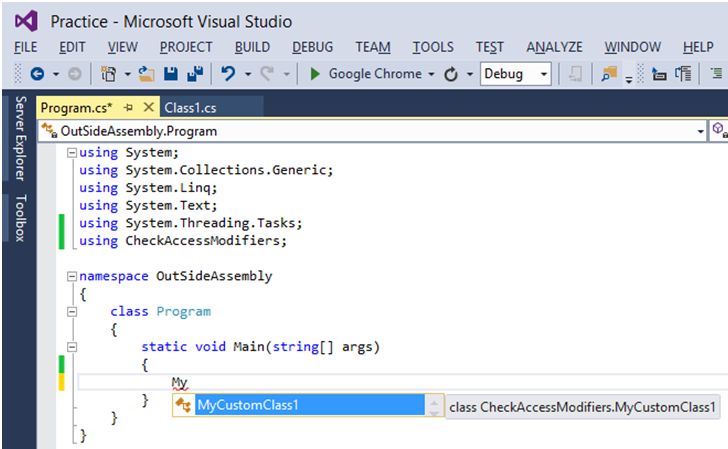Select MyCustomClass1 in the IntelliSense list

(x=249, y=405)
